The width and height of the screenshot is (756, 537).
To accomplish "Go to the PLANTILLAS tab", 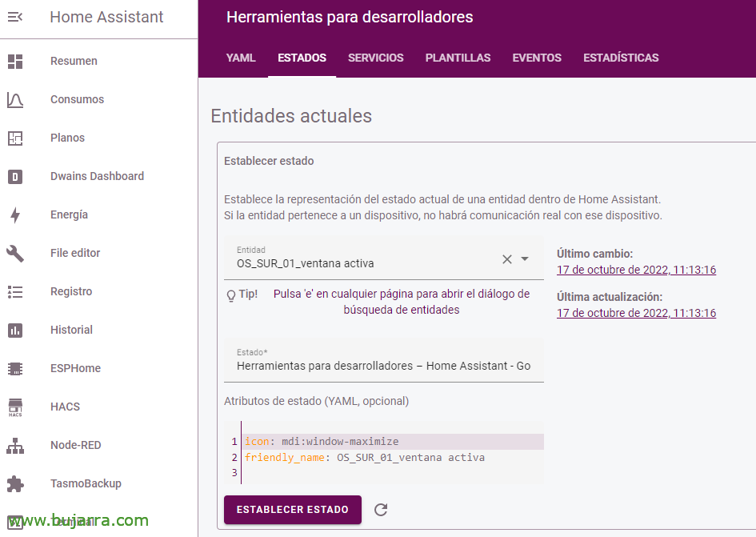I will [x=458, y=58].
